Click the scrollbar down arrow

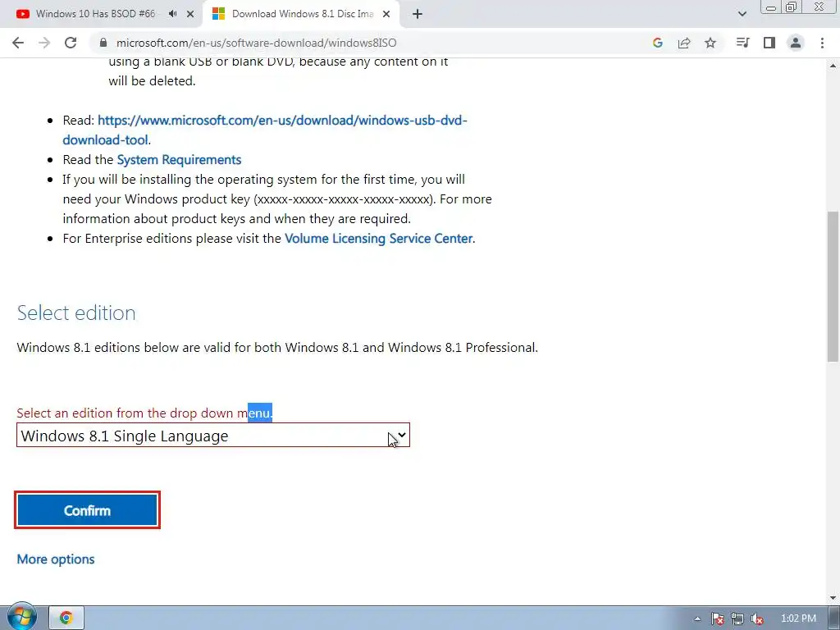point(833,598)
